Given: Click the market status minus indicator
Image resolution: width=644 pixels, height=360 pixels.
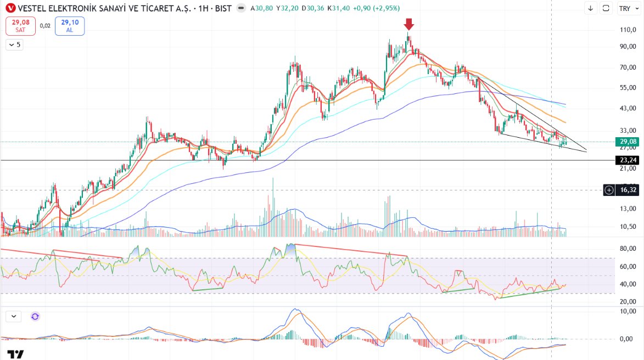Looking at the screenshot, I should click(242, 8).
